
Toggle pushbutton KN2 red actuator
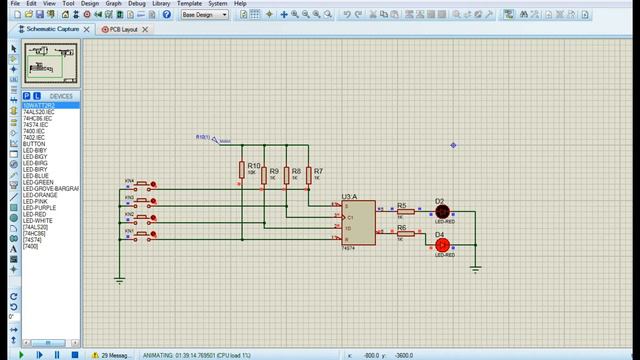coord(153,218)
